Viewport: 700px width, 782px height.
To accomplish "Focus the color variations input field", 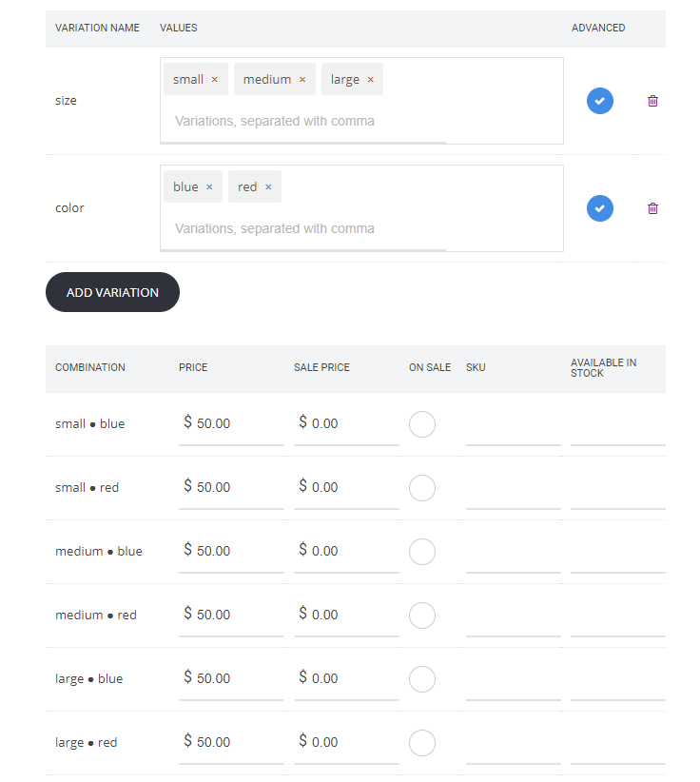I will click(x=304, y=229).
